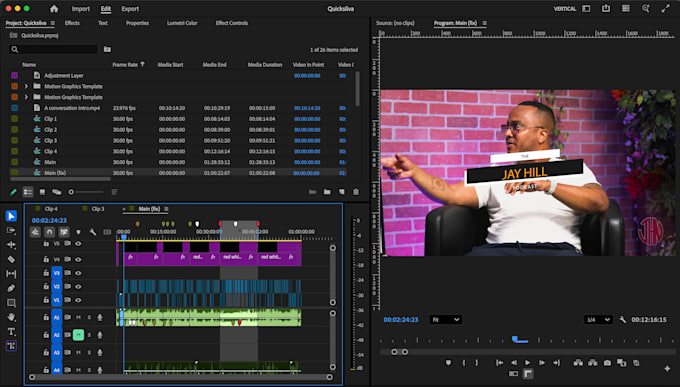Click Export Frame camera icon
680x387 pixels.
click(x=607, y=363)
